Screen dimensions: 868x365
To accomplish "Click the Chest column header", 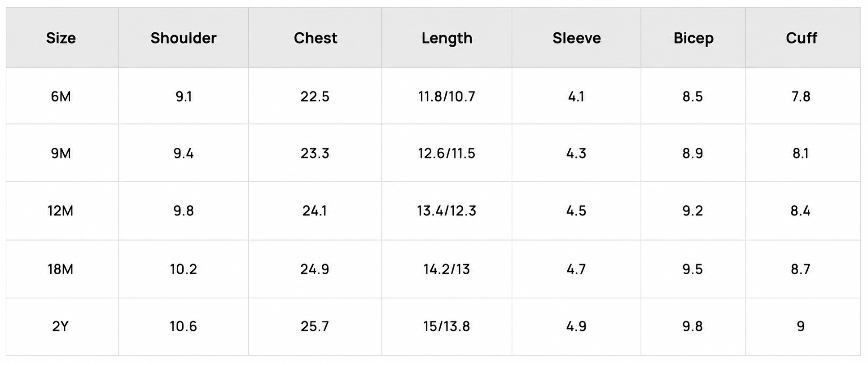I will click(315, 38).
